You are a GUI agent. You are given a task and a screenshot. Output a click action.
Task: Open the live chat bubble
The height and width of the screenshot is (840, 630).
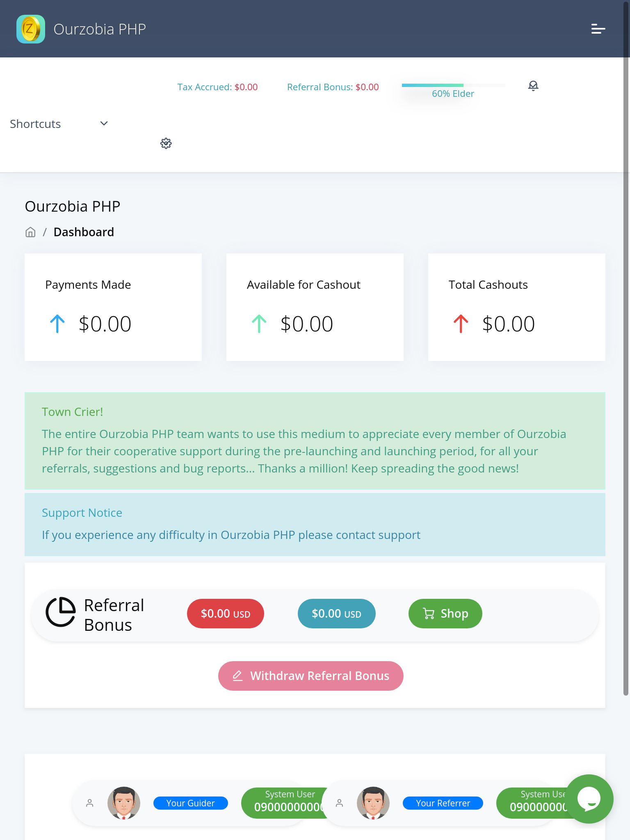[x=589, y=799]
